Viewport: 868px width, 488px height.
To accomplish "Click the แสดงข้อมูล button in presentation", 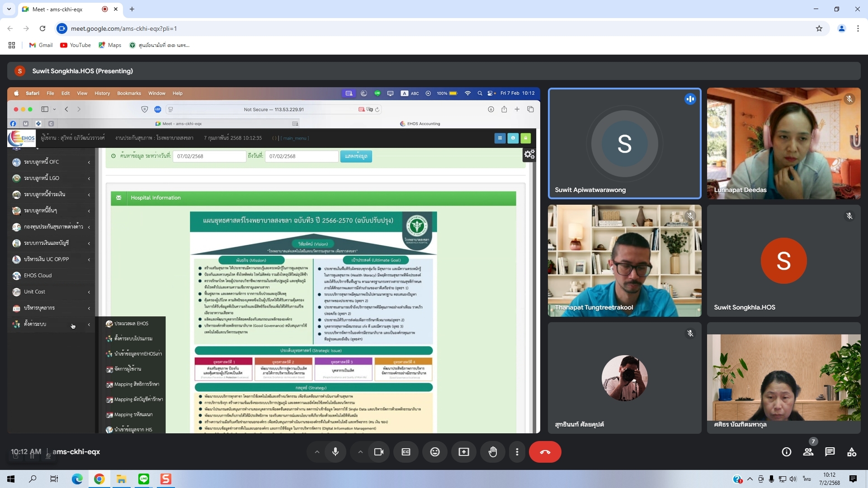I will click(356, 156).
